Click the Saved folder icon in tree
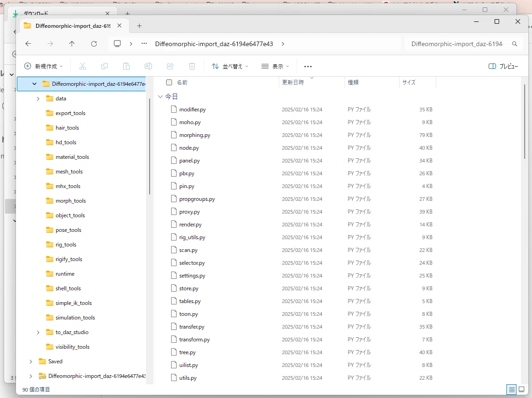Viewport: 532px width, 398px height. tap(42, 361)
